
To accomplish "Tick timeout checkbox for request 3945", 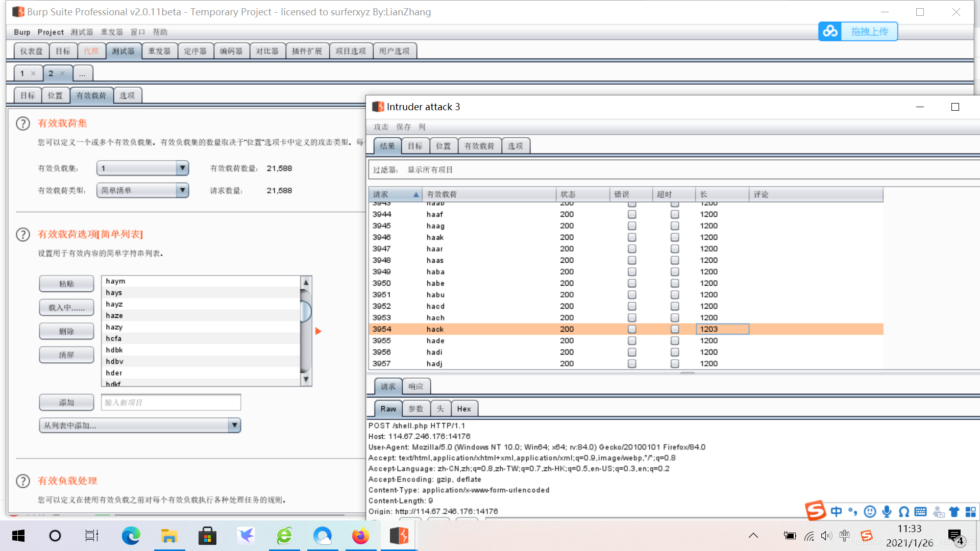I will point(675,226).
